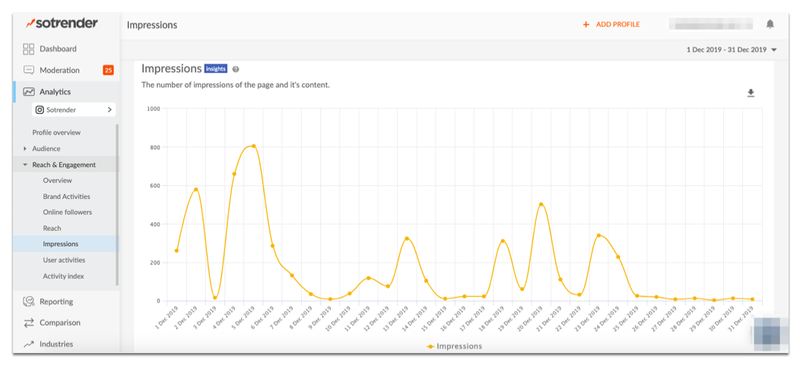Click the plus icon for Add Profile
Image resolution: width=800 pixels, height=366 pixels.
[586, 25]
